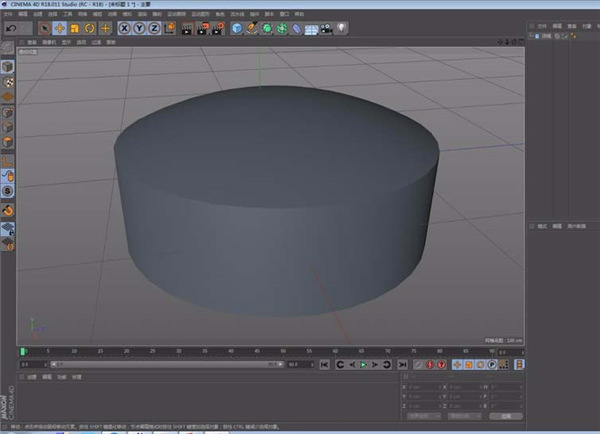
Task: Toggle the X axis lock
Action: point(125,28)
